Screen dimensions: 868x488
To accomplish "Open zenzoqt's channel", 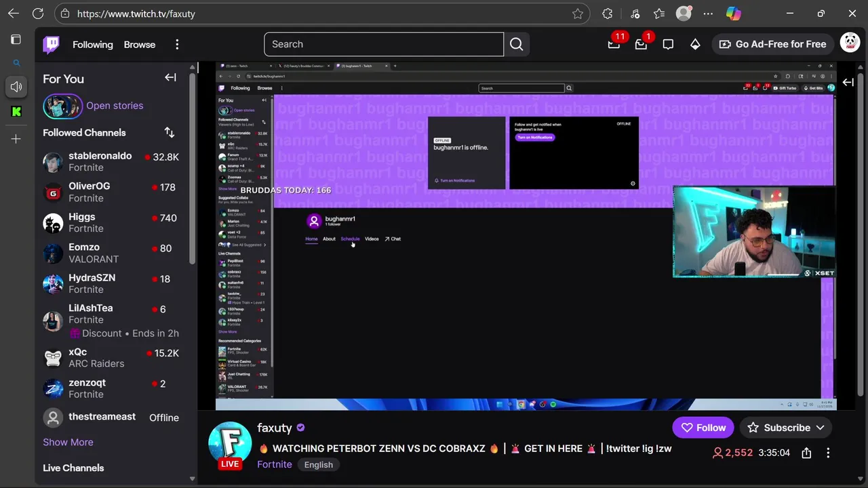I will 111,388.
